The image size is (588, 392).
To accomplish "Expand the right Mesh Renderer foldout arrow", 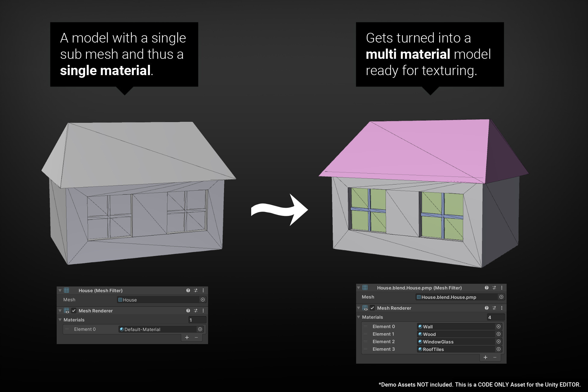I will tap(358, 308).
